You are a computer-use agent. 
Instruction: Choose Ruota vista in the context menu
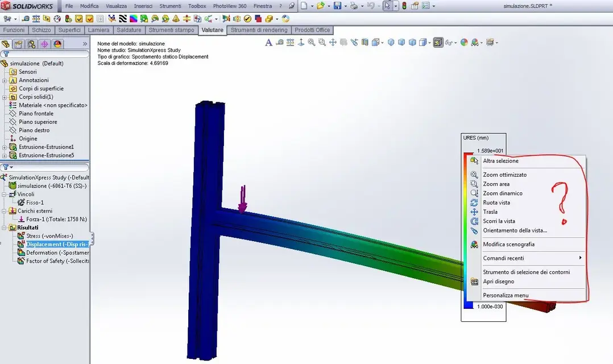tap(496, 202)
